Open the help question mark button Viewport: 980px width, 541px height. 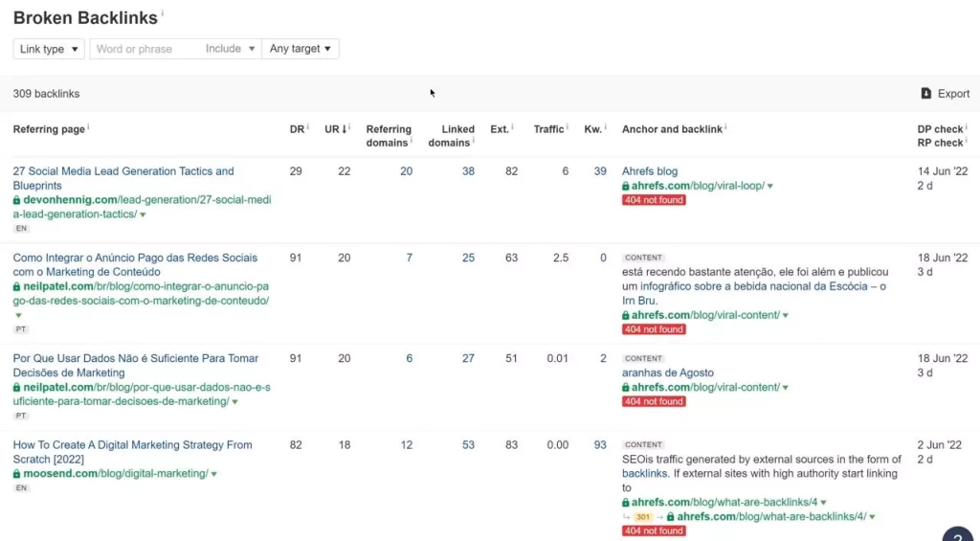(x=959, y=536)
